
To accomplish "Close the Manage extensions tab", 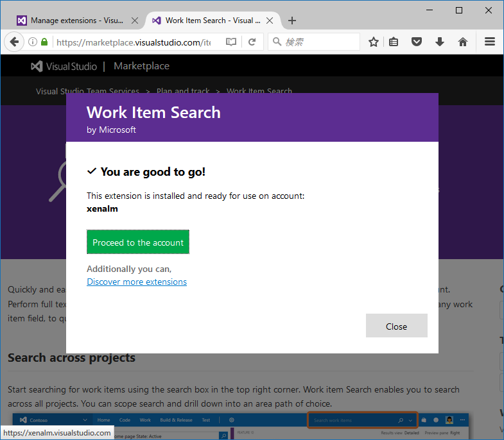I will tap(135, 21).
